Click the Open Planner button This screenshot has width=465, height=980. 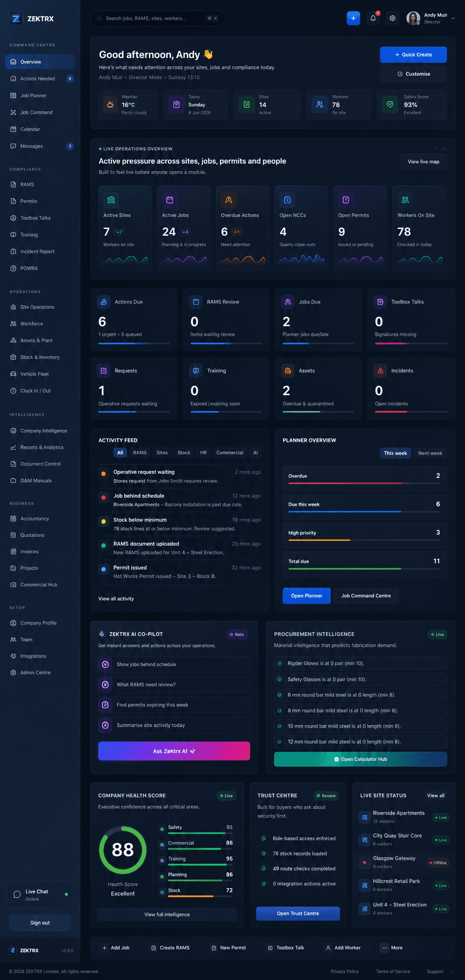coord(307,596)
